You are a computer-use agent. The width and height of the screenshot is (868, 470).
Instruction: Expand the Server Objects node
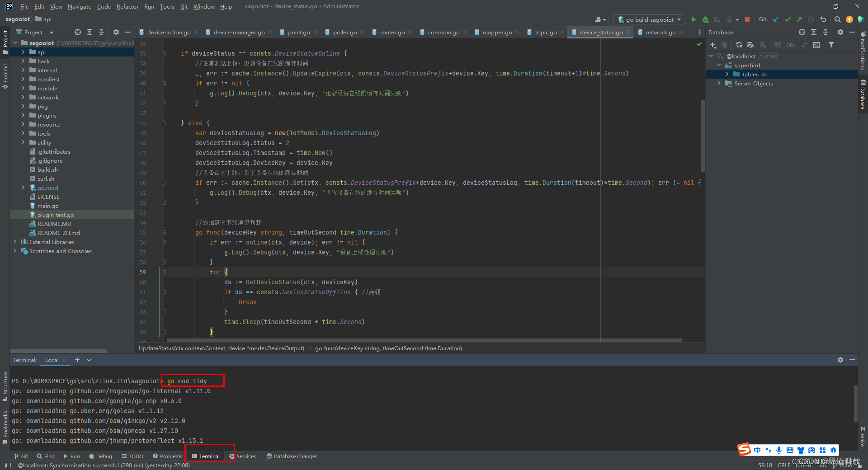coord(719,83)
